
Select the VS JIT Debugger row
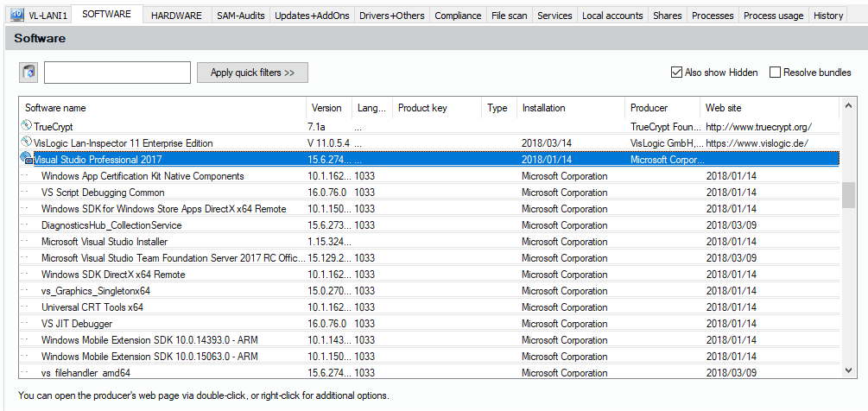[x=77, y=324]
